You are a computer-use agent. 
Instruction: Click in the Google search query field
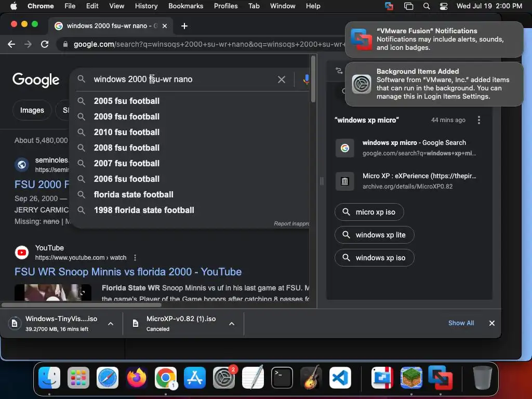click(x=183, y=79)
